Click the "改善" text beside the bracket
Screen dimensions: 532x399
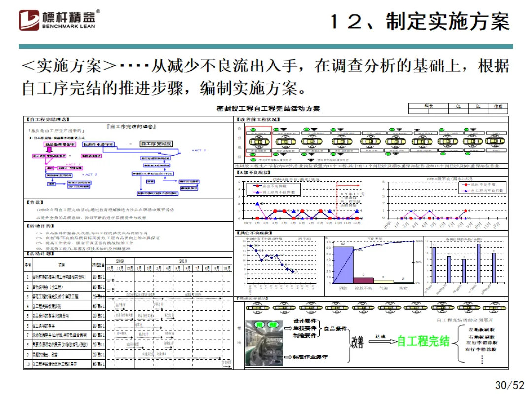(357, 342)
